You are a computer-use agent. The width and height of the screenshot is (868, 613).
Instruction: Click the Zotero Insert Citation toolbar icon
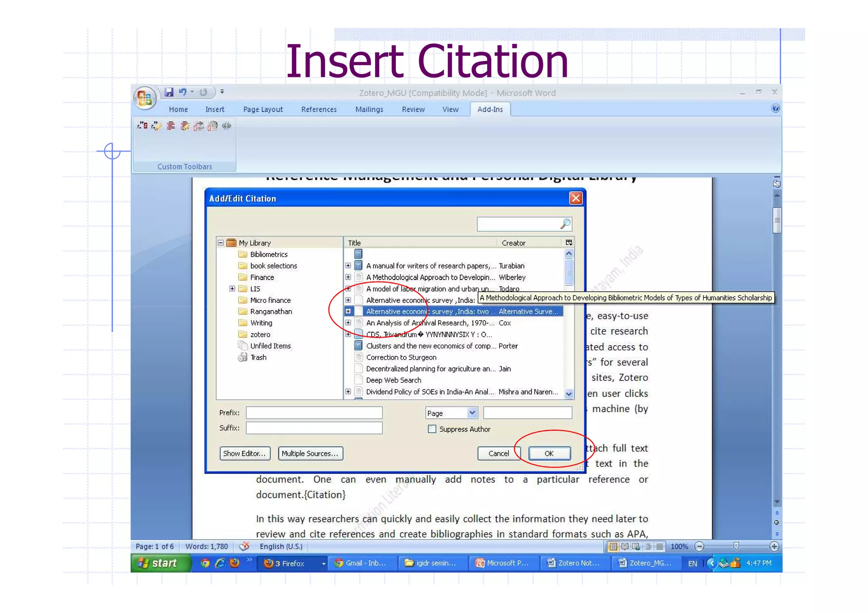[142, 126]
